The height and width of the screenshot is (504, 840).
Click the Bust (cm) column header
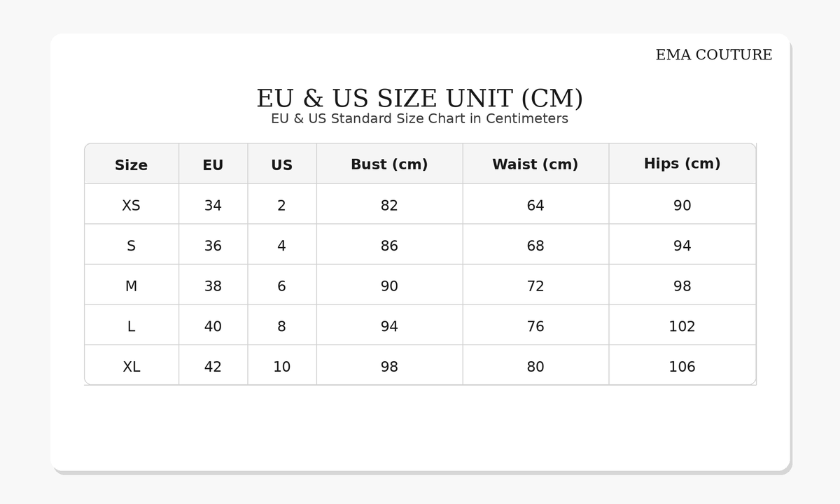[389, 164]
